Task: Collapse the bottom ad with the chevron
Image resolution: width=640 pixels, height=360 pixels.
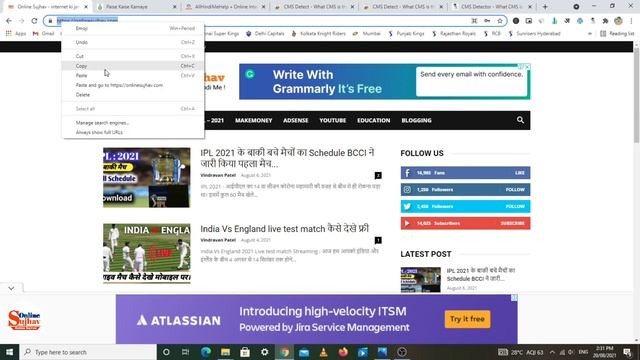Action: click(x=11, y=288)
